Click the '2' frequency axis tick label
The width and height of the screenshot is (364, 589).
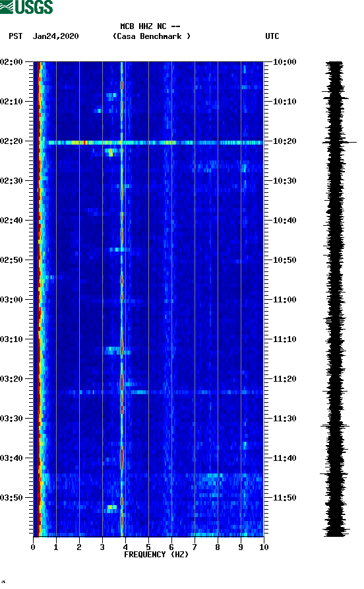(x=79, y=547)
